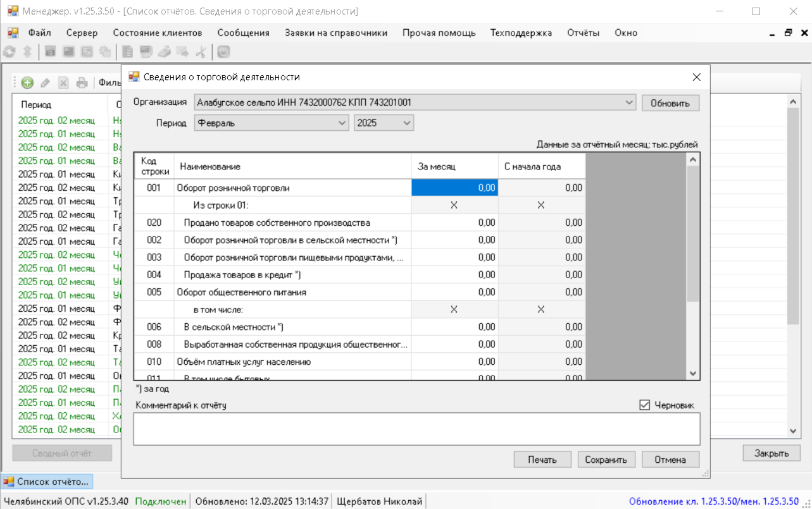Click the gear settings icon in toolbar
The image size is (812, 509).
pos(104,53)
